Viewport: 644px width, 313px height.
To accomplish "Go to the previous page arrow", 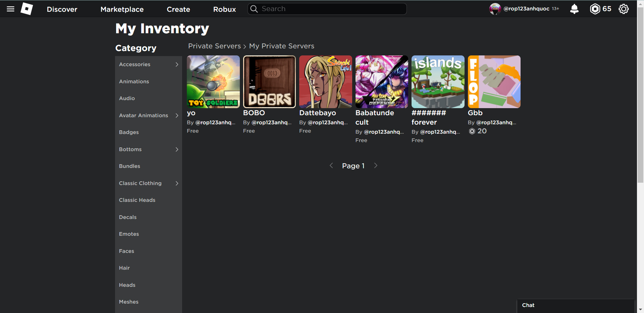I will pyautogui.click(x=331, y=166).
